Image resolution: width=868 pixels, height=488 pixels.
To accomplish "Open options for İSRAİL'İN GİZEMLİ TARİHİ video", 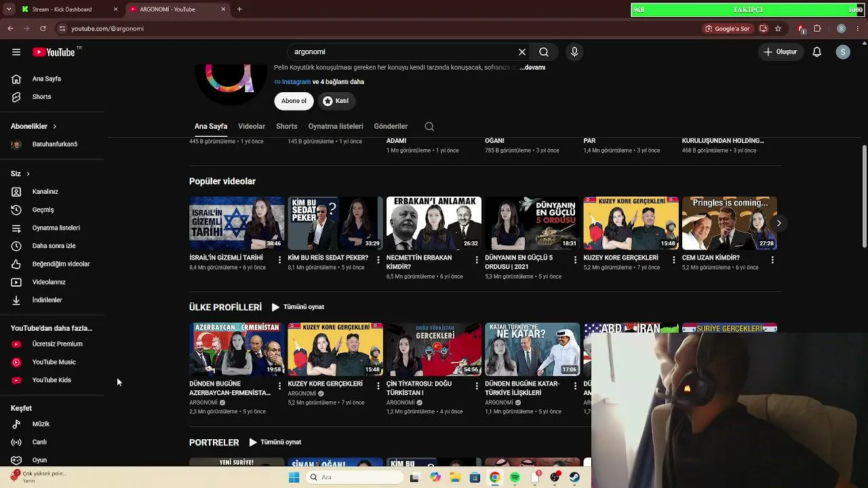I will [279, 260].
